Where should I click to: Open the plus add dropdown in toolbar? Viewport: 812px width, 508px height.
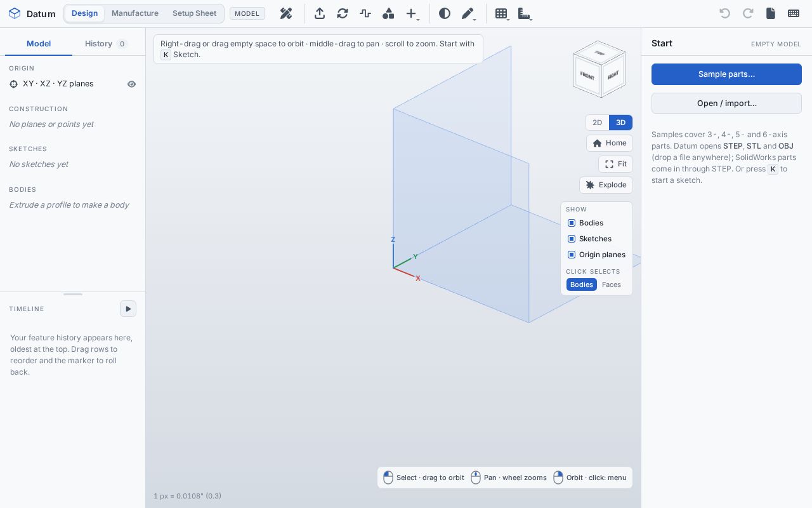pos(412,13)
